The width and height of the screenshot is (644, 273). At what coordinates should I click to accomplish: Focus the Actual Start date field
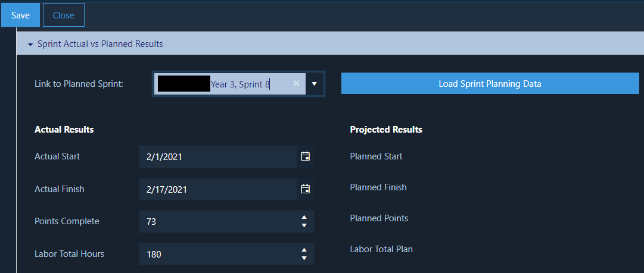[x=217, y=156]
